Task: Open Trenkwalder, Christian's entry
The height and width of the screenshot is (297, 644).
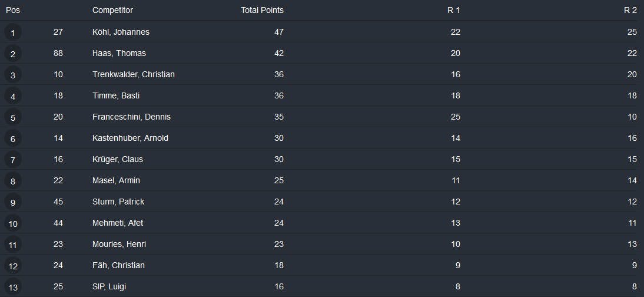Action: click(x=134, y=74)
